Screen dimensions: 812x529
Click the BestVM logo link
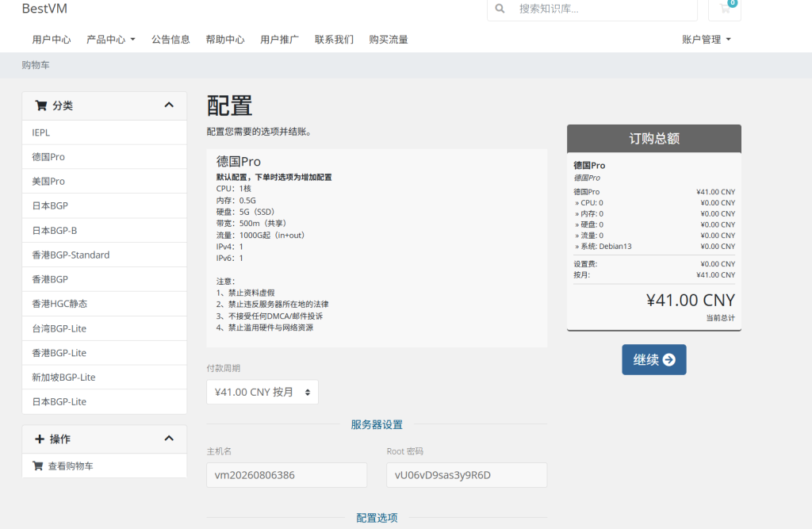tap(44, 8)
